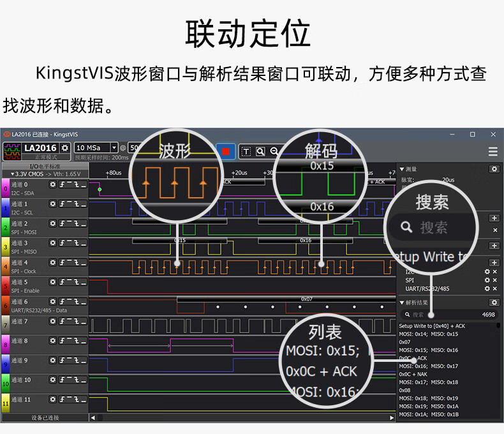Collapse the 解析结果 results panel
Screen dimensions: 504x434
click(402, 303)
